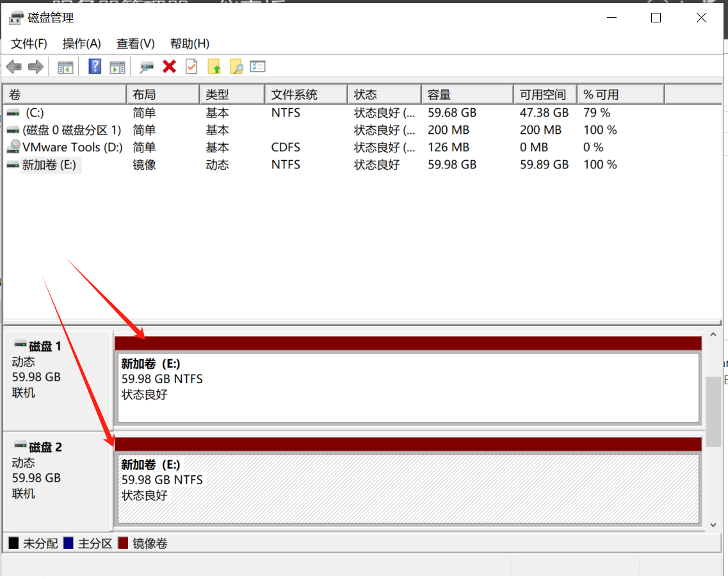Click the 47.38 GB free space cell

click(544, 113)
